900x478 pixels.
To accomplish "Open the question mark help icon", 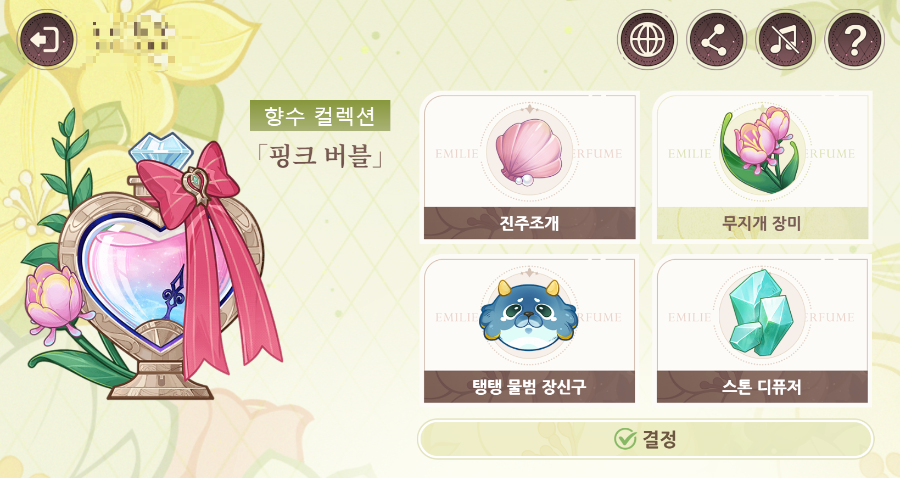I will [x=854, y=40].
